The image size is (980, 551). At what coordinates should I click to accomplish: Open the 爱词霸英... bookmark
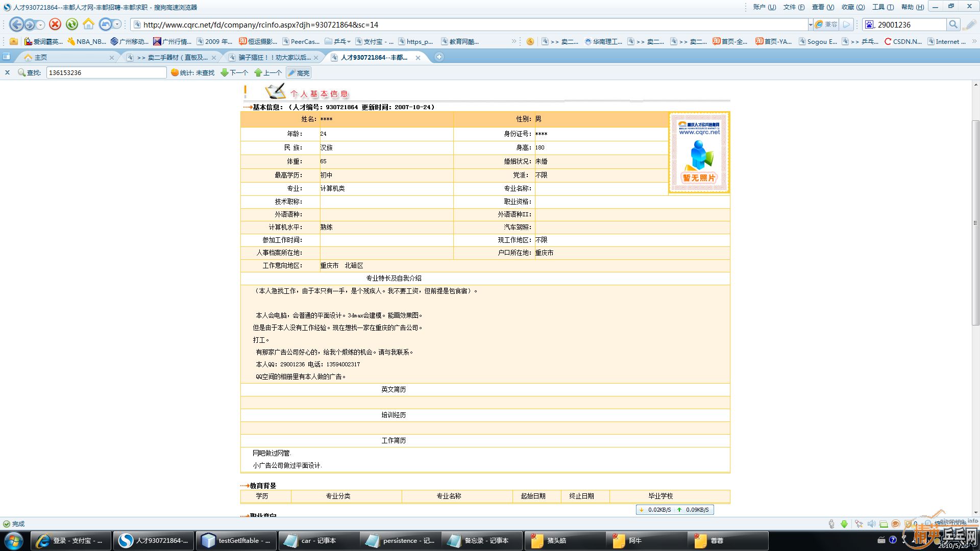43,41
